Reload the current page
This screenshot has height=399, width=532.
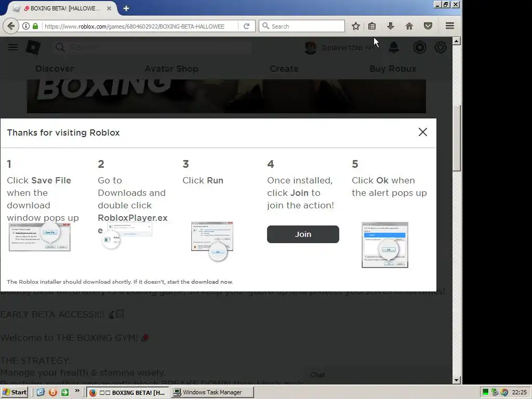pyautogui.click(x=246, y=26)
